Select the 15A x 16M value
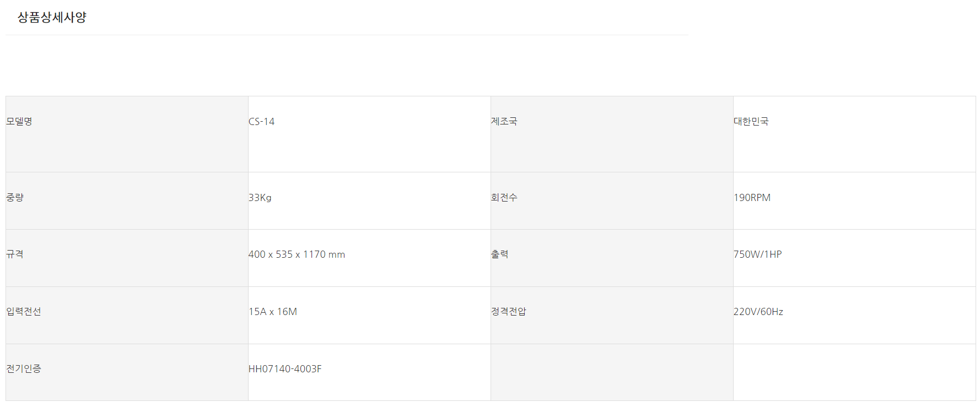This screenshot has height=407, width=980. [272, 312]
